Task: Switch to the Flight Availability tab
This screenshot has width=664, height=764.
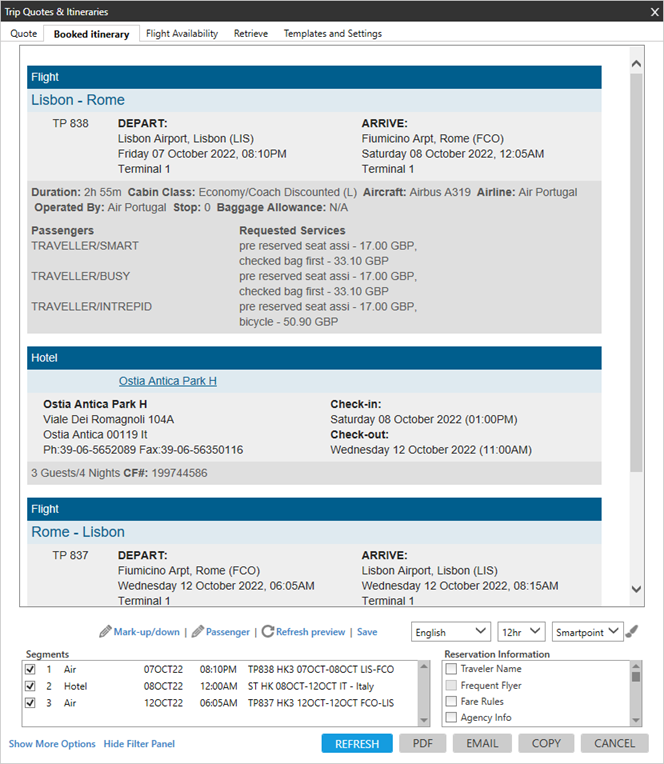Action: 182,34
